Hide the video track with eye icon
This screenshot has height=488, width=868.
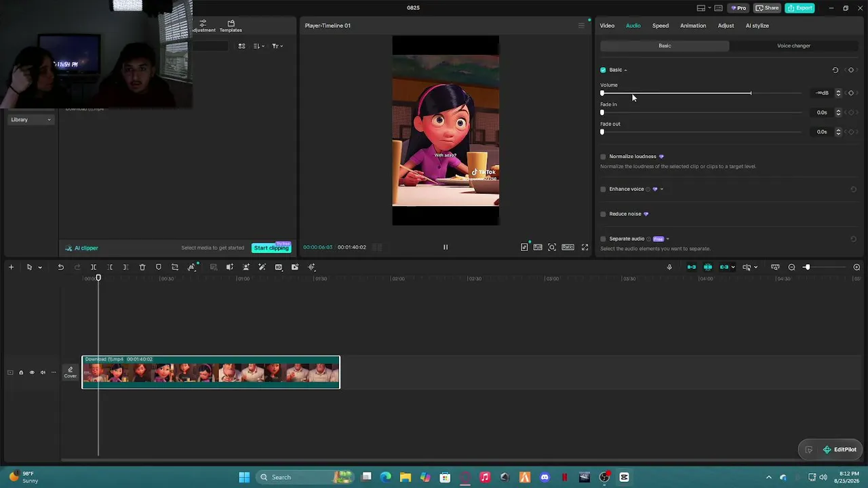coord(32,372)
